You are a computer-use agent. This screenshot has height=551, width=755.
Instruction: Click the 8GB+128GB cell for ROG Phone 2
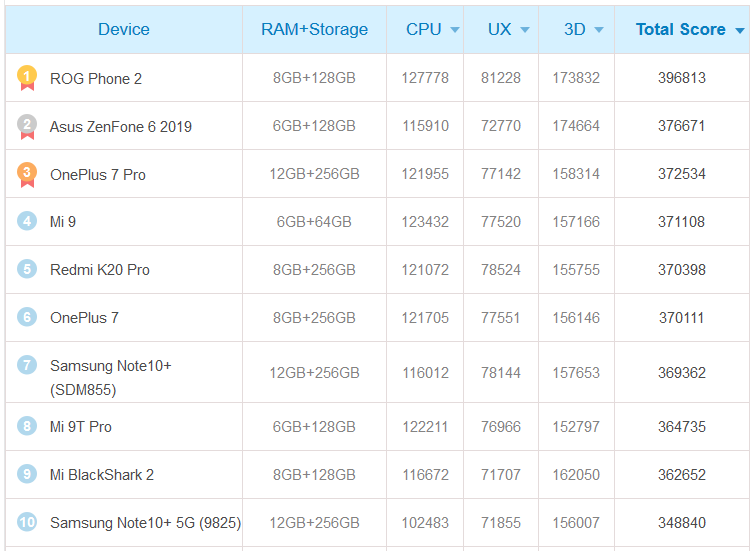pyautogui.click(x=314, y=78)
